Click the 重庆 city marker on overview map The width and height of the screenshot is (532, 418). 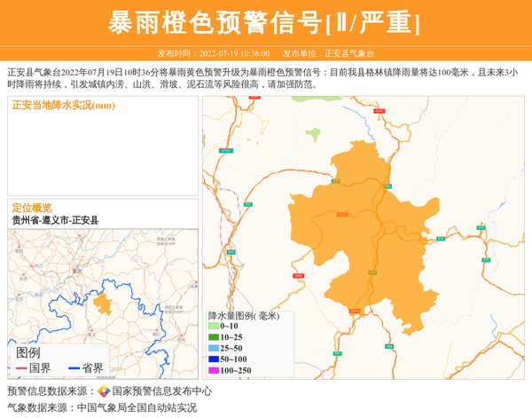point(76,269)
